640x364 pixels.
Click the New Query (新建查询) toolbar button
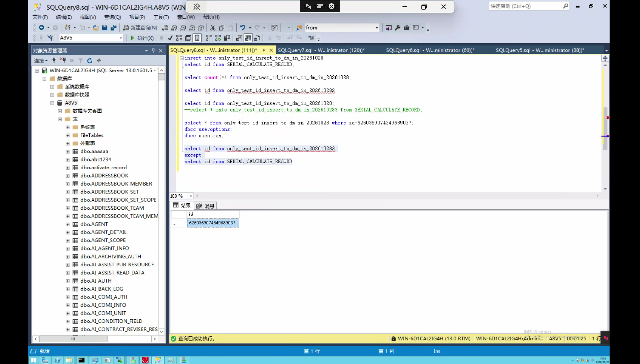pos(140,28)
